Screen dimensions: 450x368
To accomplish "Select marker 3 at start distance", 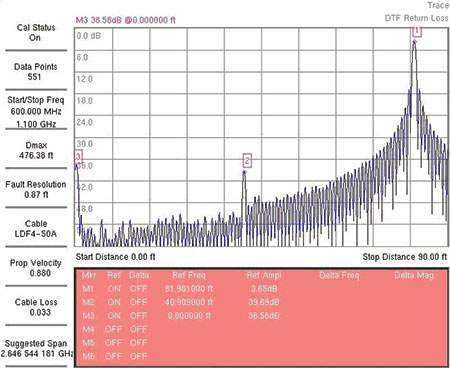I will click(x=78, y=156).
